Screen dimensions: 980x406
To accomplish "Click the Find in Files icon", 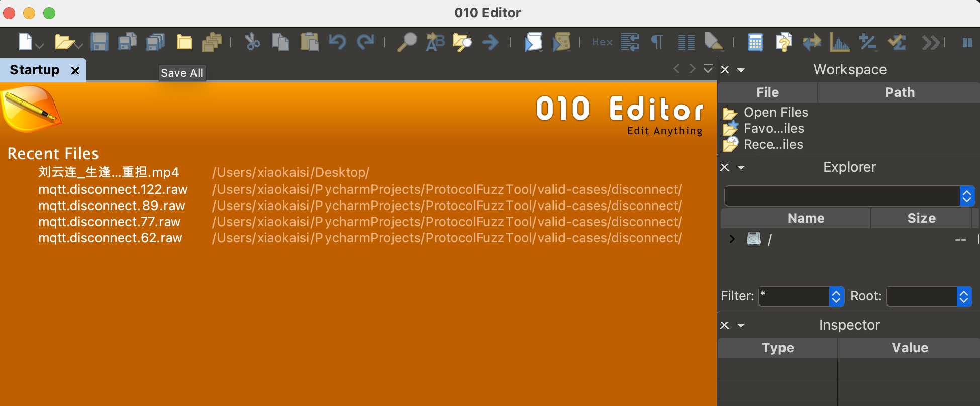I will (x=462, y=42).
